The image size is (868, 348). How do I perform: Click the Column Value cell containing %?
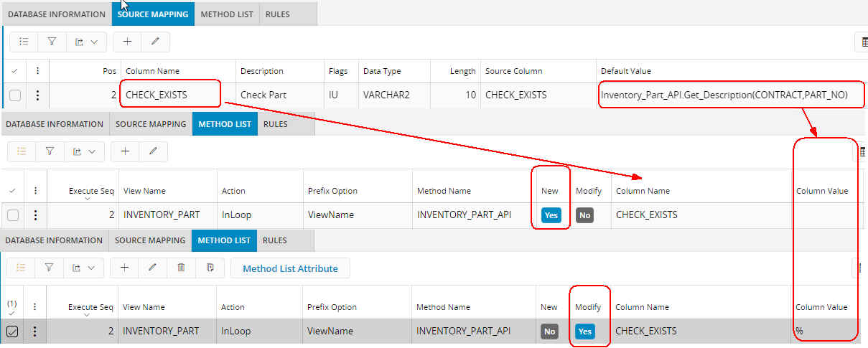pos(826,331)
